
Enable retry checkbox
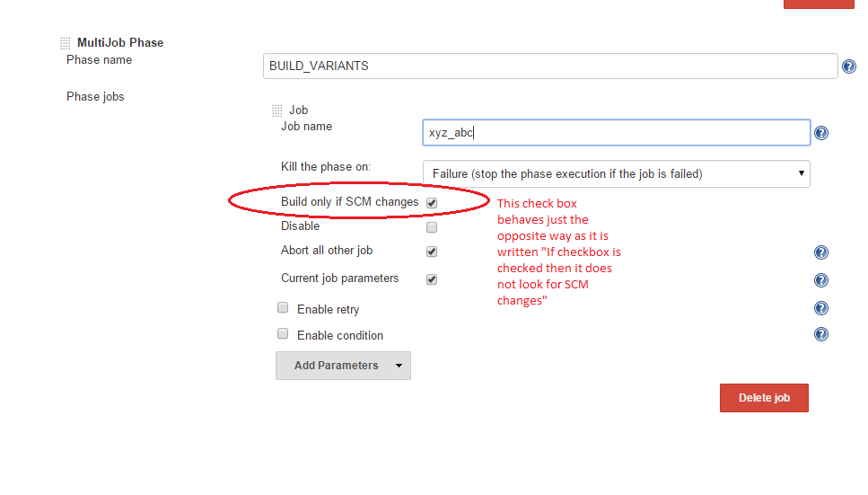pos(283,308)
